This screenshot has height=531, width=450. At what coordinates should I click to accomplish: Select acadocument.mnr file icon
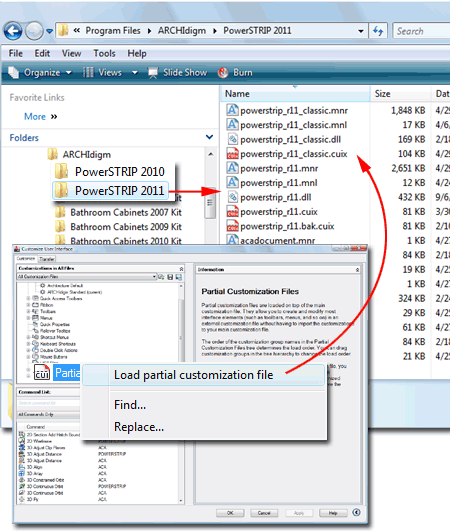tap(232, 240)
